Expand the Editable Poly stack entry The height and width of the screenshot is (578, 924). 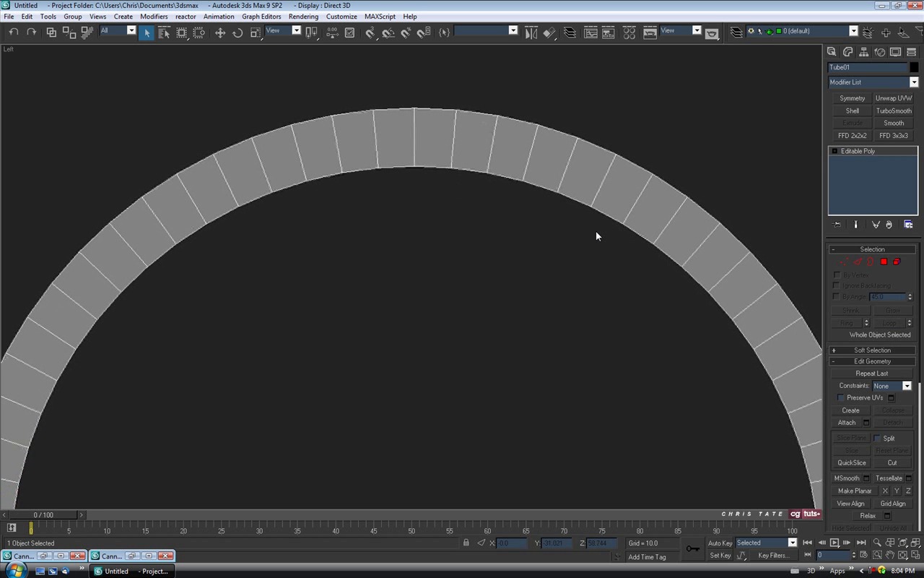(834, 151)
